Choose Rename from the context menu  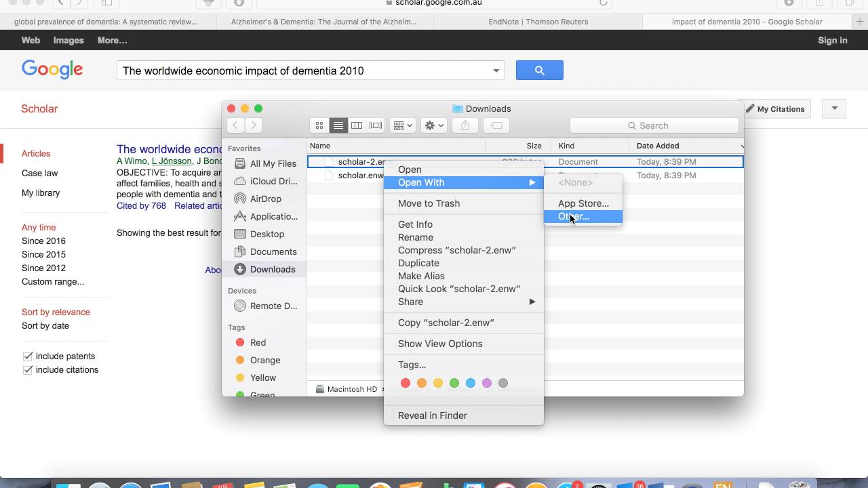click(464, 237)
